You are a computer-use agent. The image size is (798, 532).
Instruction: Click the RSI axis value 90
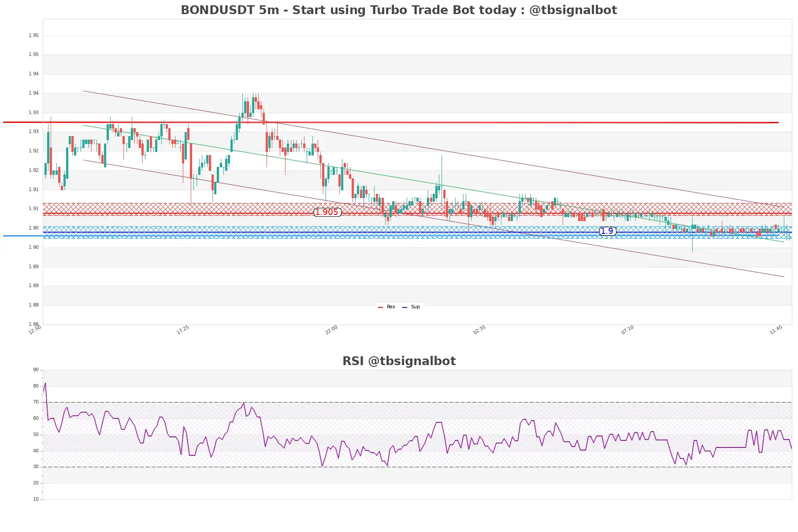36,370
